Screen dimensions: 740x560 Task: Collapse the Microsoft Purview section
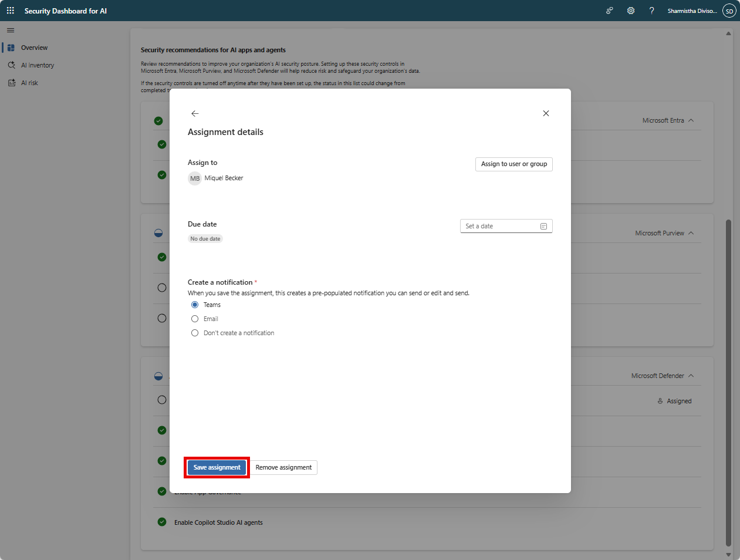691,233
